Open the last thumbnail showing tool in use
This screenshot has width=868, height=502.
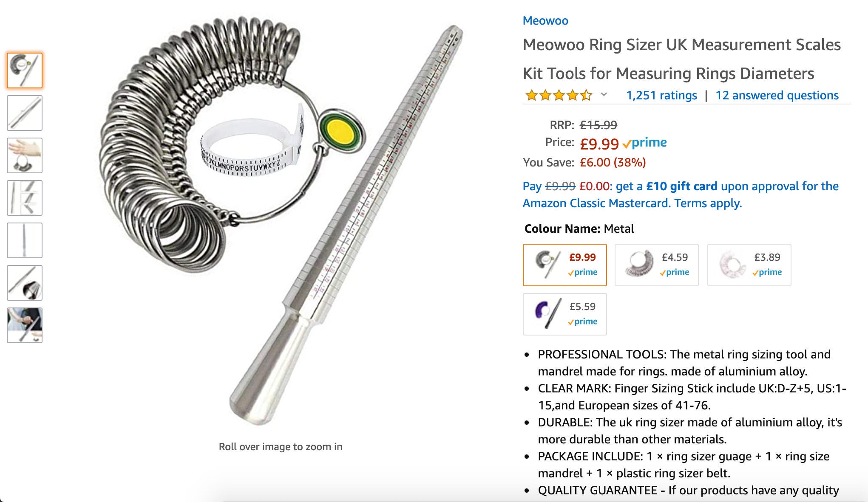(25, 325)
